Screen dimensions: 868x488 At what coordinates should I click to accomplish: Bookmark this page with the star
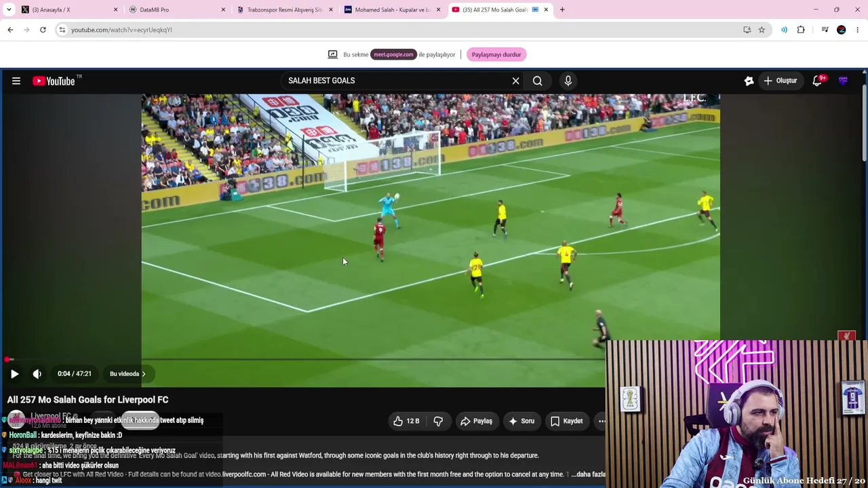pyautogui.click(x=762, y=30)
